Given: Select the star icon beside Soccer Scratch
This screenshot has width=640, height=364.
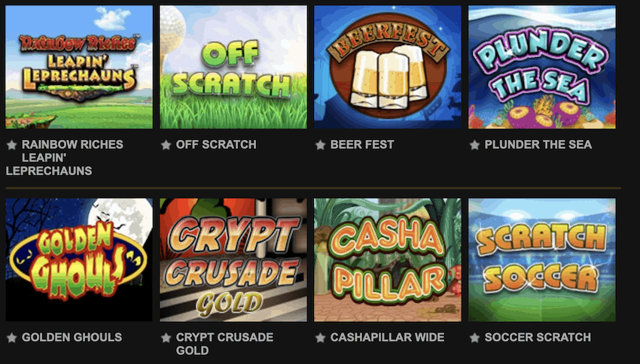Looking at the screenshot, I should 474,338.
